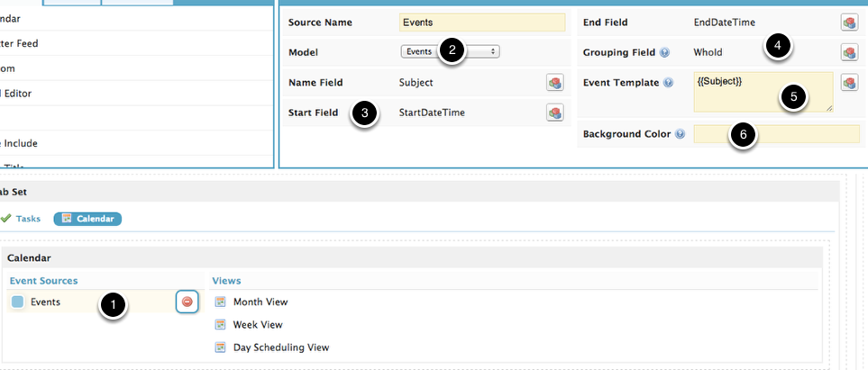
Task: Click the Month View calendar icon
Action: (221, 302)
